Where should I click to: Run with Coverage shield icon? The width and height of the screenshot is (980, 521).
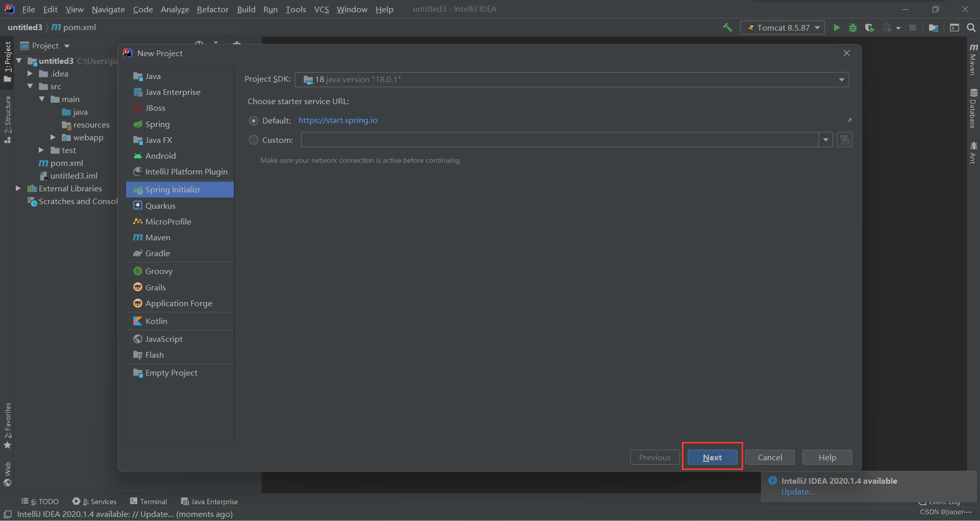(870, 28)
